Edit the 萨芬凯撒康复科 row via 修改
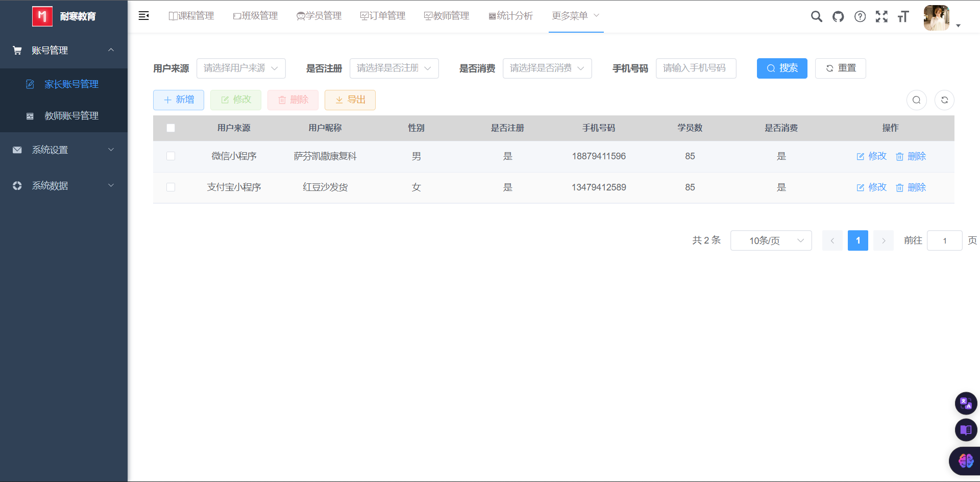 [x=872, y=156]
